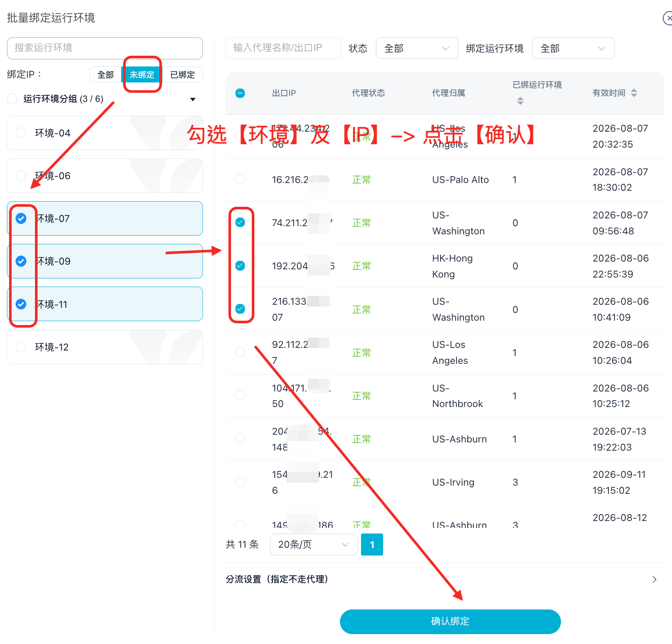Select the 环境-04 radio circle
Viewport: 672px width, 644px height.
click(21, 133)
